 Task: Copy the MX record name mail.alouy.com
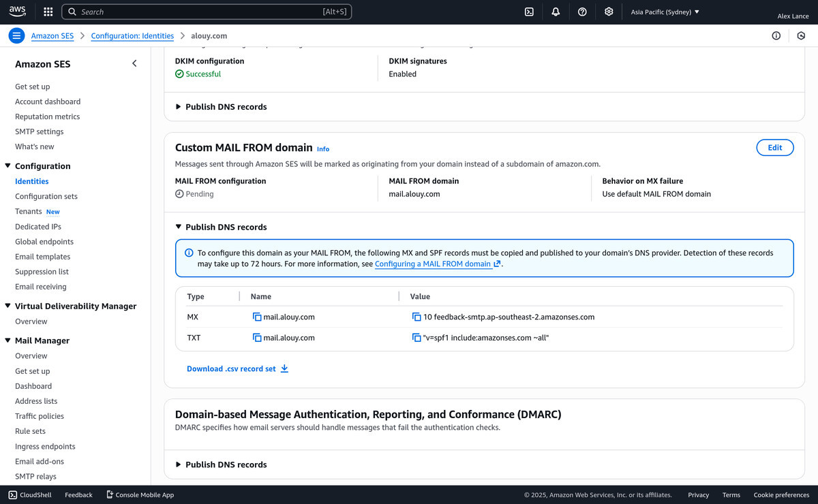[257, 317]
